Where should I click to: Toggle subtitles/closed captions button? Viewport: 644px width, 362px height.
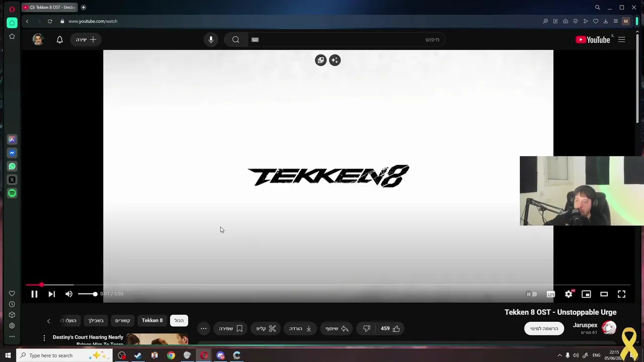551,294
